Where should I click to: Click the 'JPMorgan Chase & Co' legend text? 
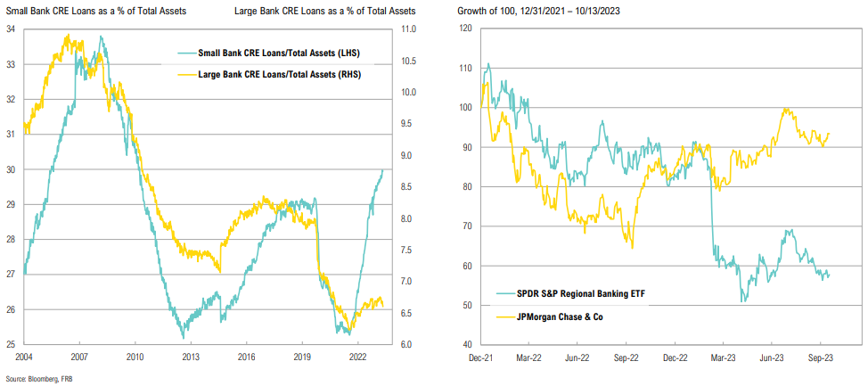[x=557, y=315]
